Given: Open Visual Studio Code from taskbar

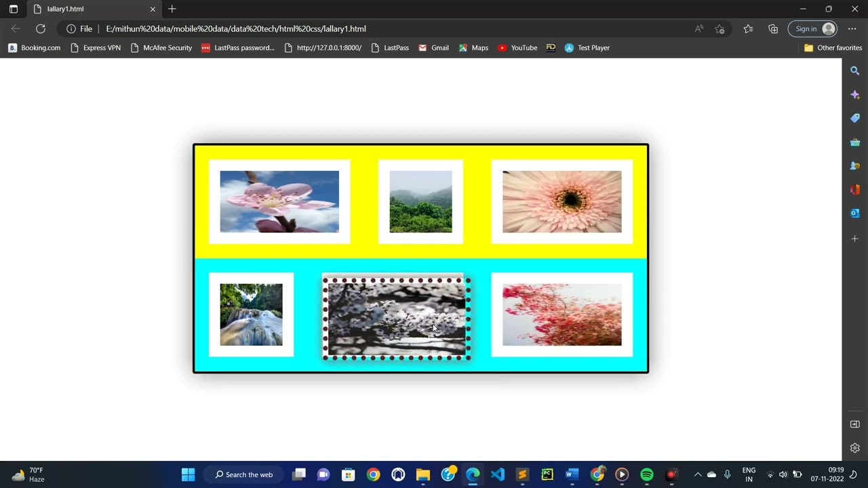Looking at the screenshot, I should pos(498,474).
